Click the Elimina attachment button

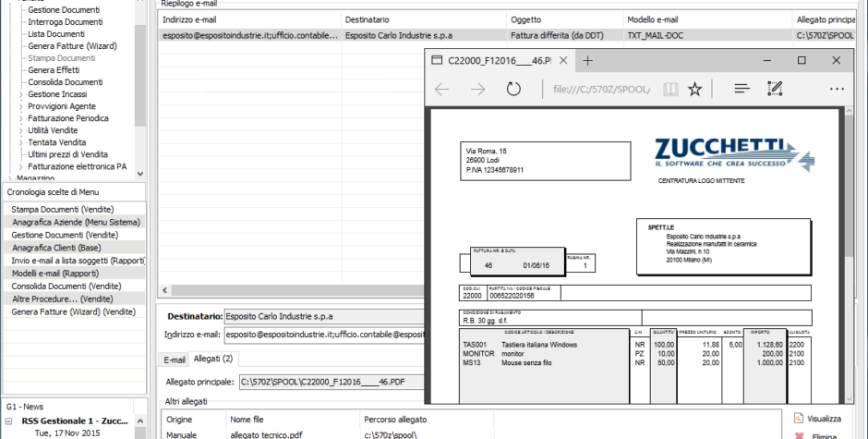pyautogui.click(x=817, y=436)
